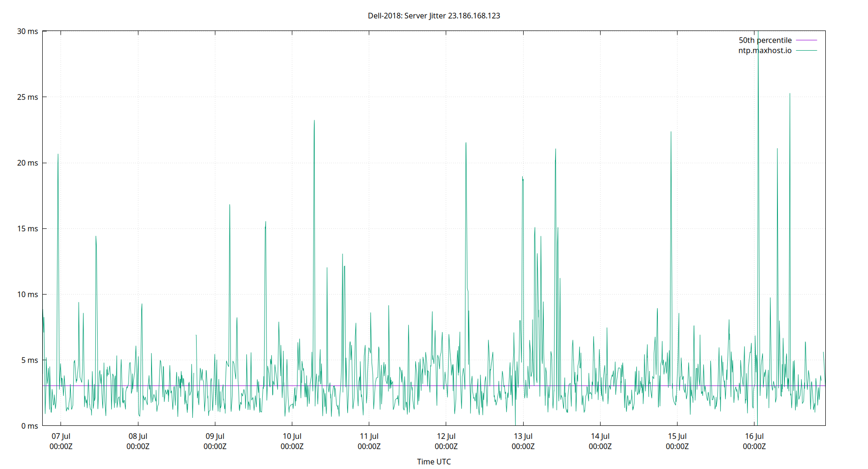868x469 pixels.
Task: Select the chart title "Dell-2018: Server Jitter 23.186.168.123"
Action: [434, 15]
